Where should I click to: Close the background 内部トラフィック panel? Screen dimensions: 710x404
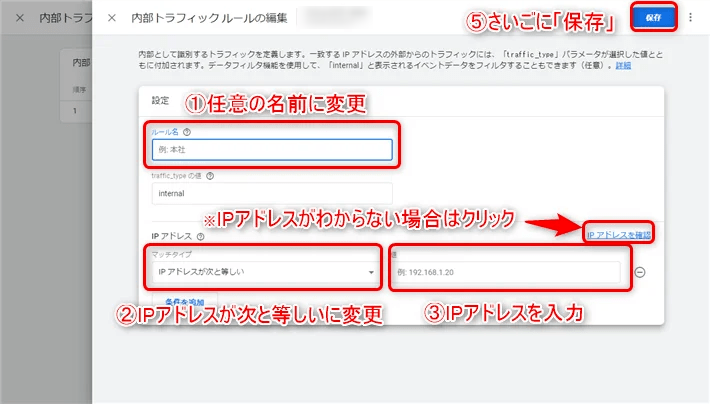pos(20,18)
